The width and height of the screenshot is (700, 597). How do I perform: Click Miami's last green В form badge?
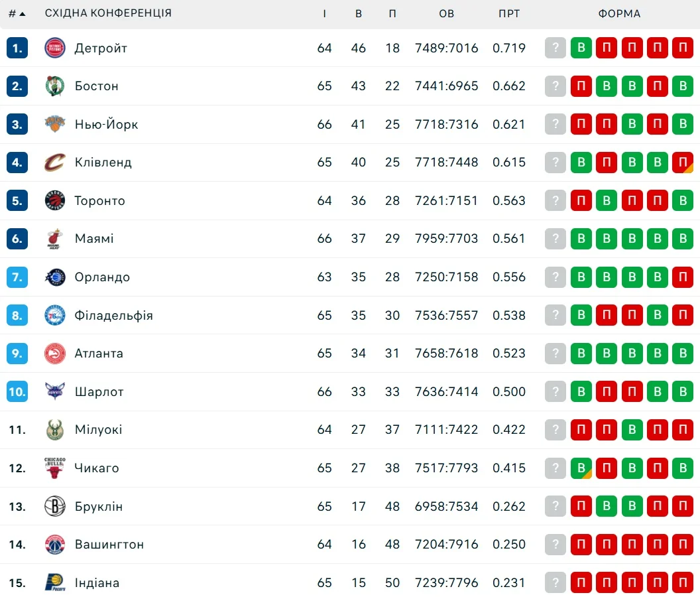pos(682,239)
